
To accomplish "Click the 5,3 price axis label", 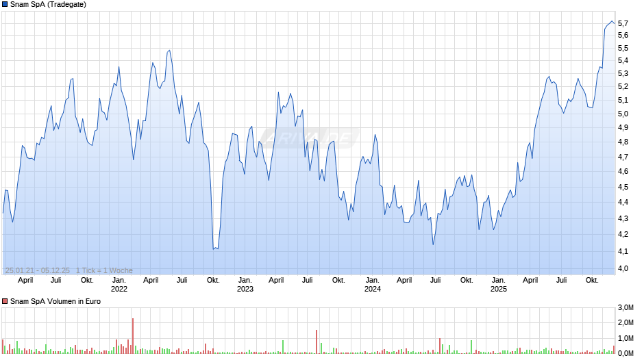I will click(623, 74).
